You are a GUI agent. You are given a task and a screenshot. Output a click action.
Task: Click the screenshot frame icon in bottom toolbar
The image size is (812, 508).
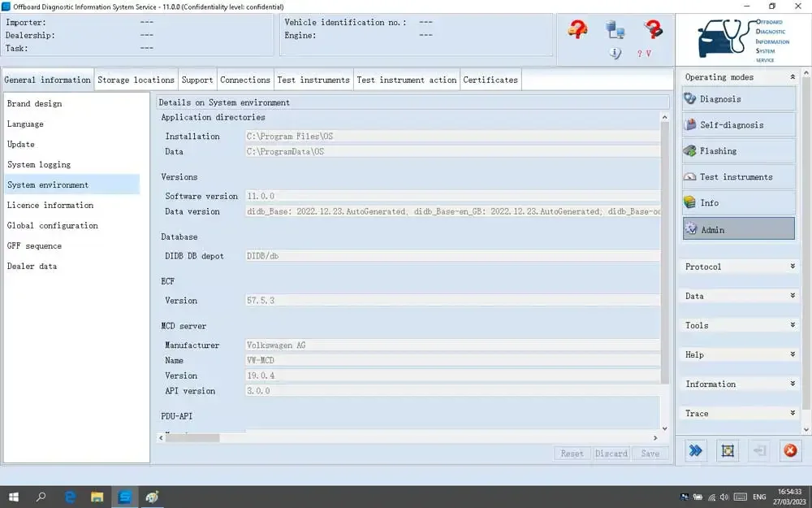[x=728, y=450]
